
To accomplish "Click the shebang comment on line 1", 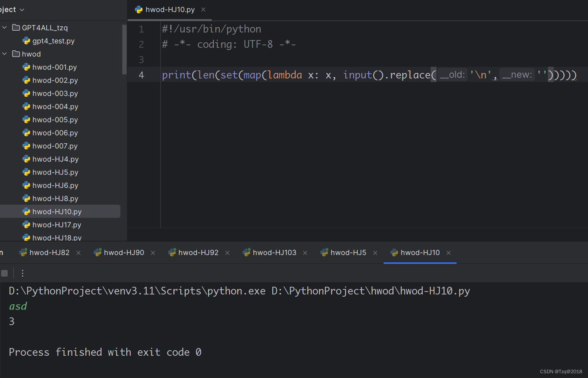I will point(212,29).
